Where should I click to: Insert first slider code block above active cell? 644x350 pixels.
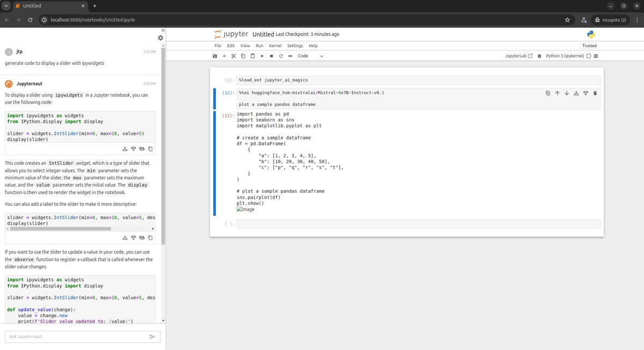pyautogui.click(x=125, y=149)
